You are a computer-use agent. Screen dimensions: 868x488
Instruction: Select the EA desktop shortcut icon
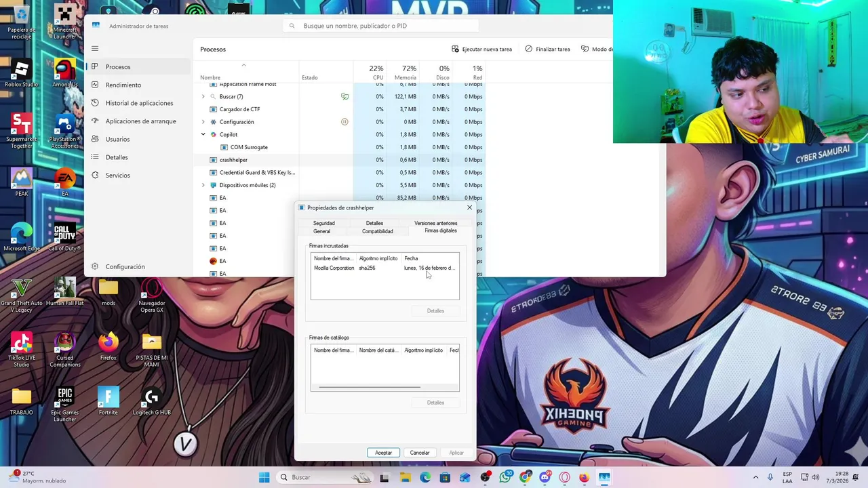[x=64, y=183]
